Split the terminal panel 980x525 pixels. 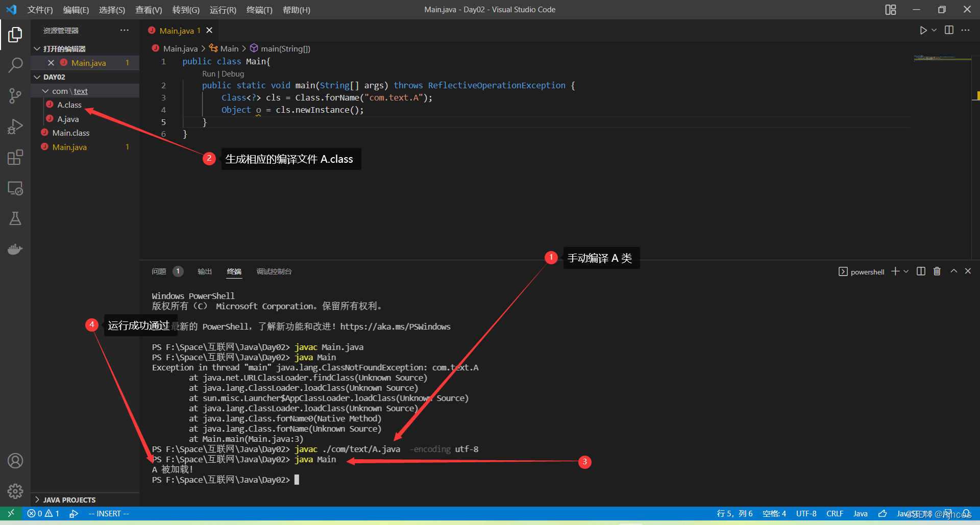(x=921, y=271)
